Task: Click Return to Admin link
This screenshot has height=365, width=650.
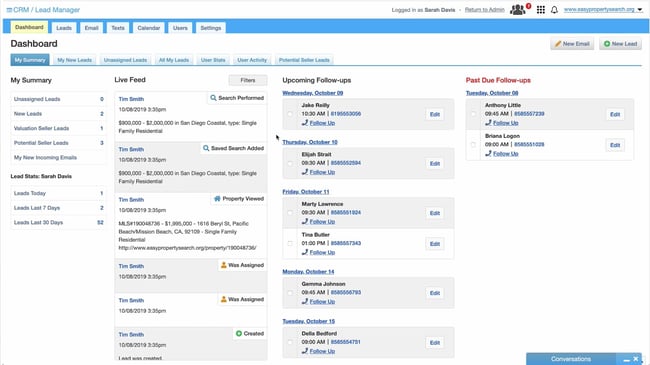Action: click(x=485, y=10)
